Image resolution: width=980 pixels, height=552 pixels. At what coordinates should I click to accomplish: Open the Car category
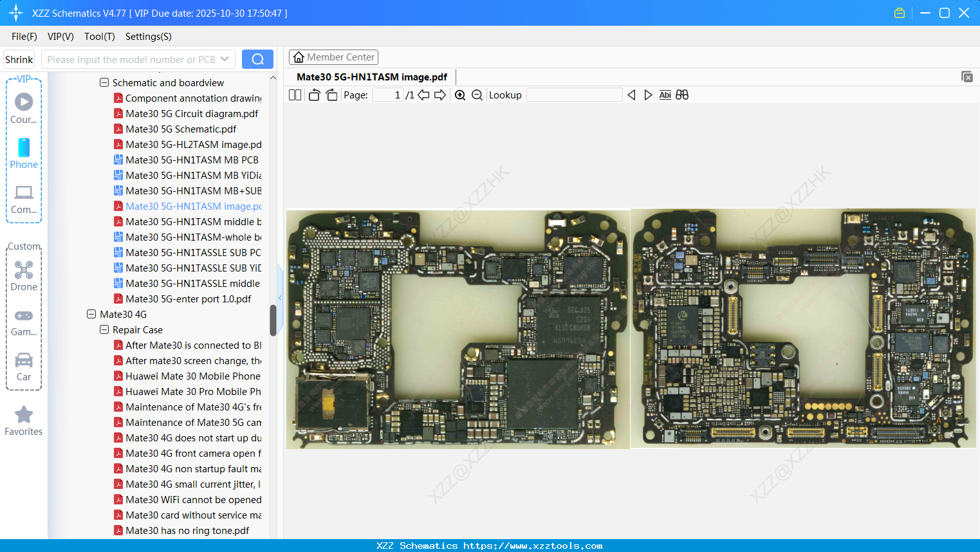tap(24, 360)
